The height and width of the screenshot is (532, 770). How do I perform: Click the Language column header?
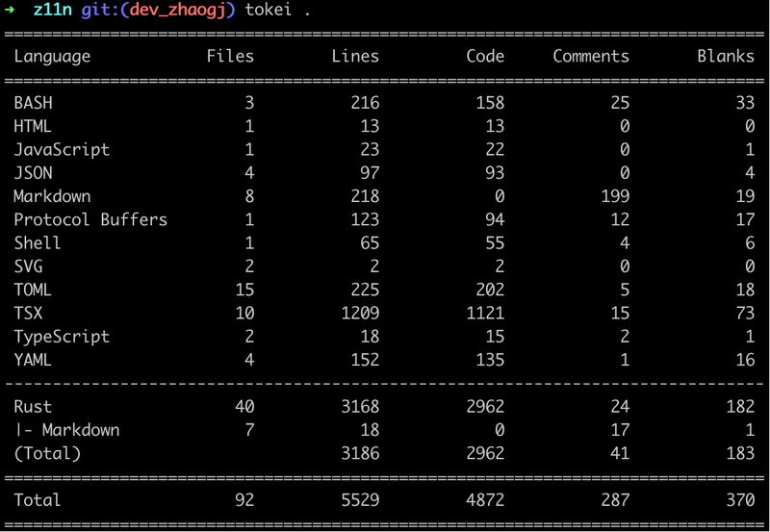click(52, 57)
